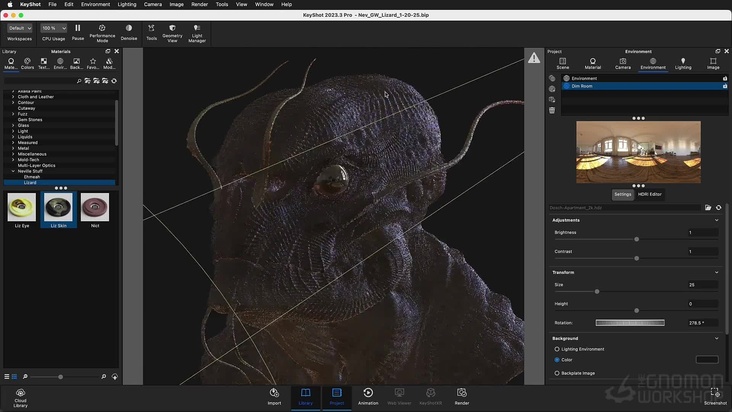Screen dimensions: 732x412
Task: Select the Liz Eye material thumbnail
Action: (x=21, y=210)
